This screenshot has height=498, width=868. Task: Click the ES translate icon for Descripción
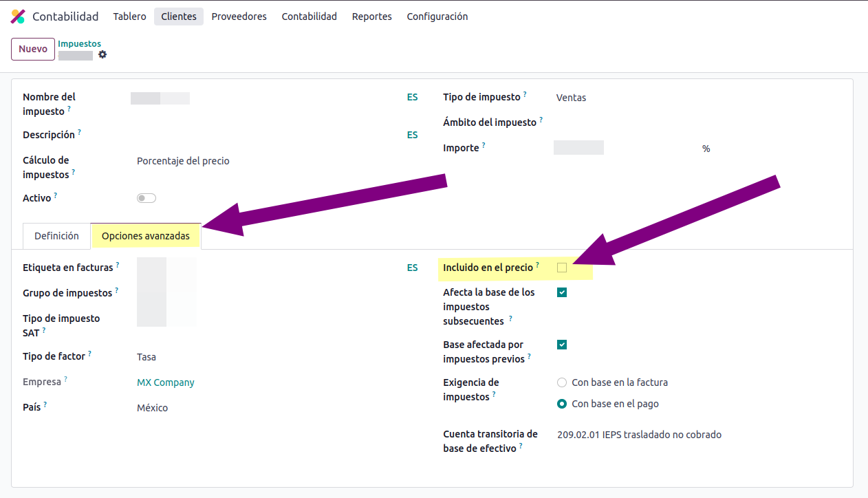point(412,135)
